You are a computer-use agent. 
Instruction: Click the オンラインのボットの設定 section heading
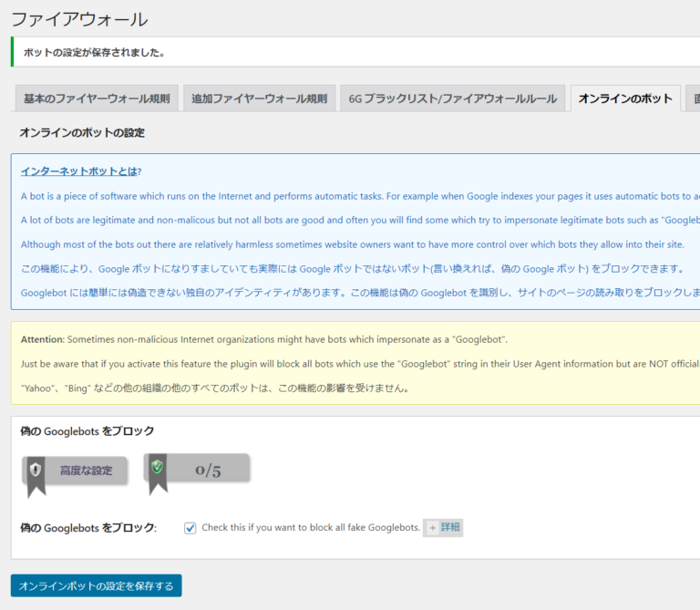point(82,132)
